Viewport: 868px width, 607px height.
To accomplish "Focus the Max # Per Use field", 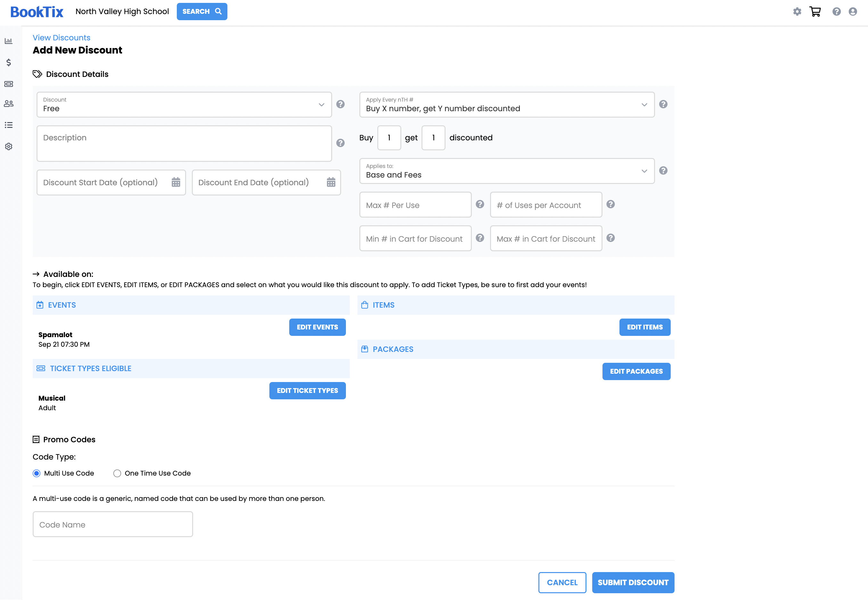I will tap(415, 205).
